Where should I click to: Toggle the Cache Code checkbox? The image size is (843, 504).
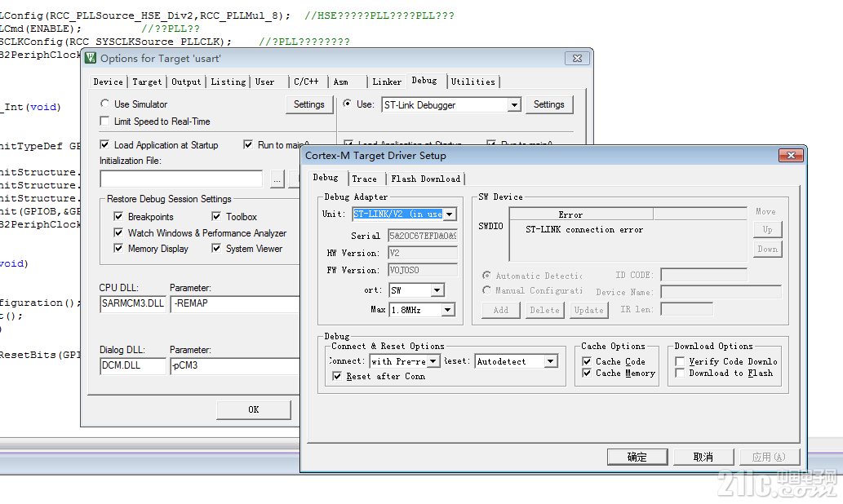[x=587, y=361]
